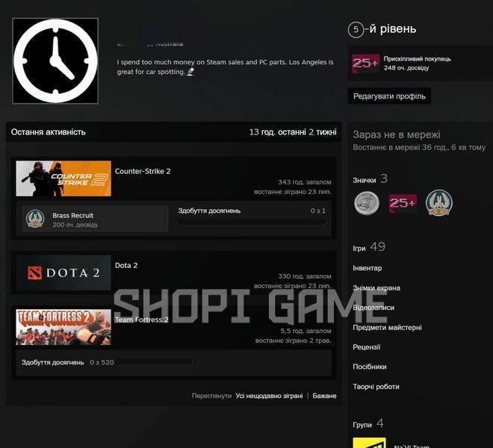The height and width of the screenshot is (448, 493).
Task: Open Brass Recruit badge name
Action: (73, 215)
